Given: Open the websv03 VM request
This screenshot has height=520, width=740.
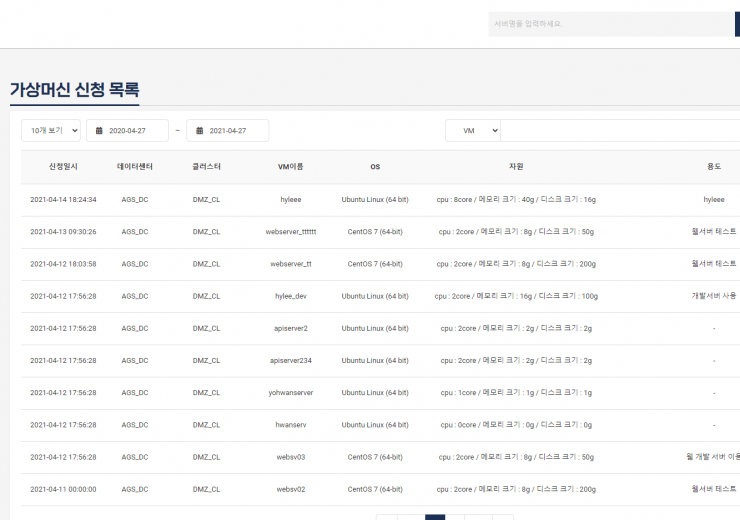Looking at the screenshot, I should (x=291, y=457).
